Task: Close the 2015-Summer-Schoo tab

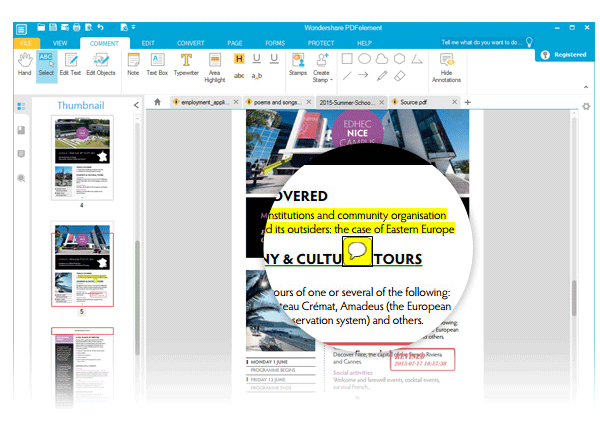Action: [382, 102]
